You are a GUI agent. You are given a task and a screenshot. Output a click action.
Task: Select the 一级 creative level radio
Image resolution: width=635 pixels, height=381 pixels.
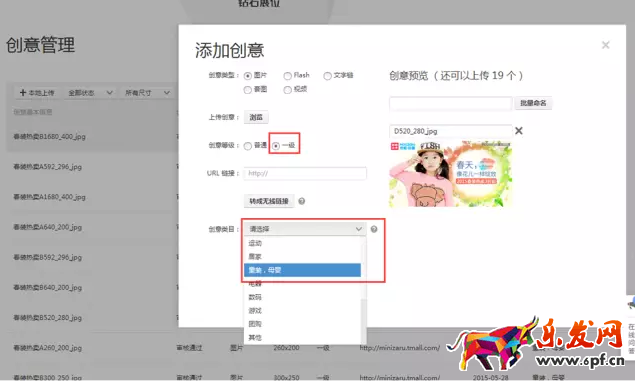[x=276, y=146]
